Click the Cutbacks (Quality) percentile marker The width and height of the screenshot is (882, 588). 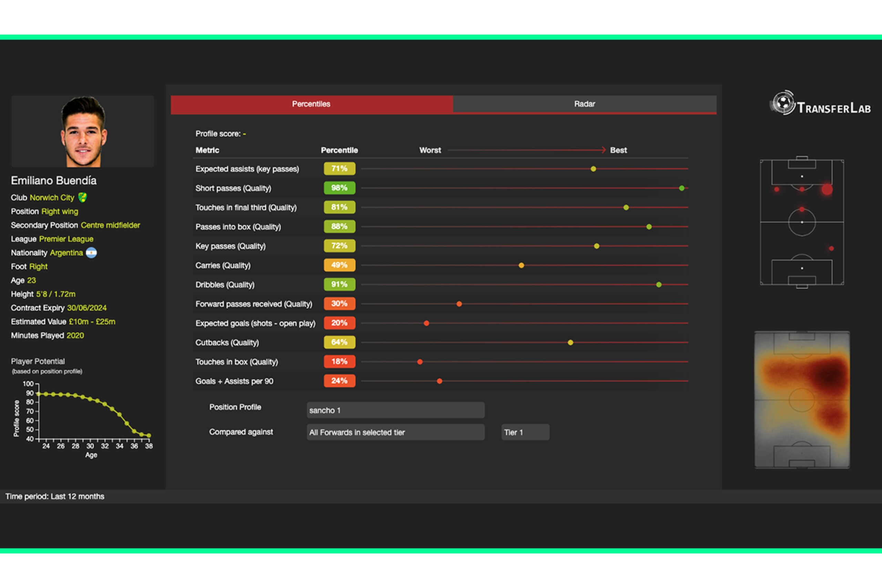coord(571,343)
